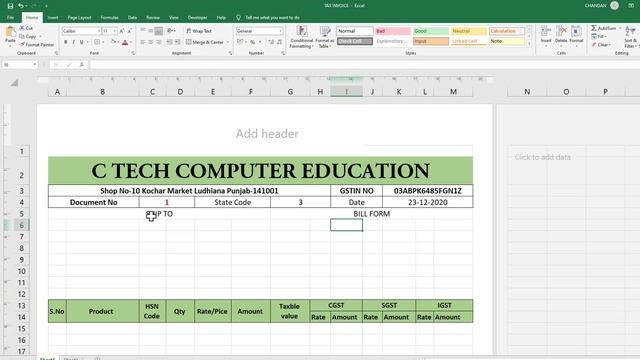
Task: Switch to the Developer tab
Action: click(x=197, y=18)
